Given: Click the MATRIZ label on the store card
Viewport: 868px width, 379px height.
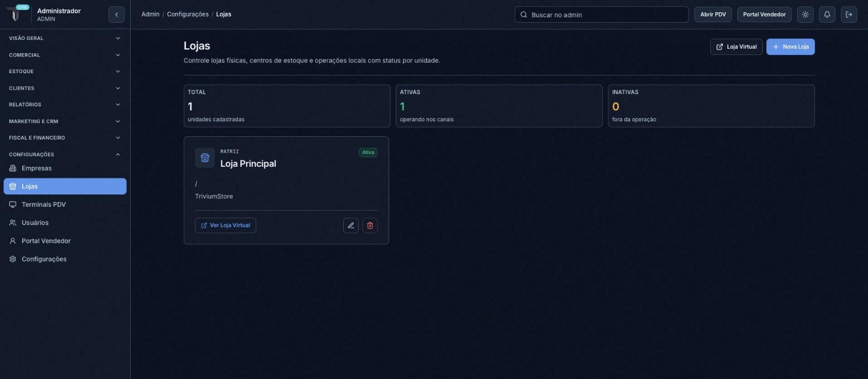Looking at the screenshot, I should [230, 151].
